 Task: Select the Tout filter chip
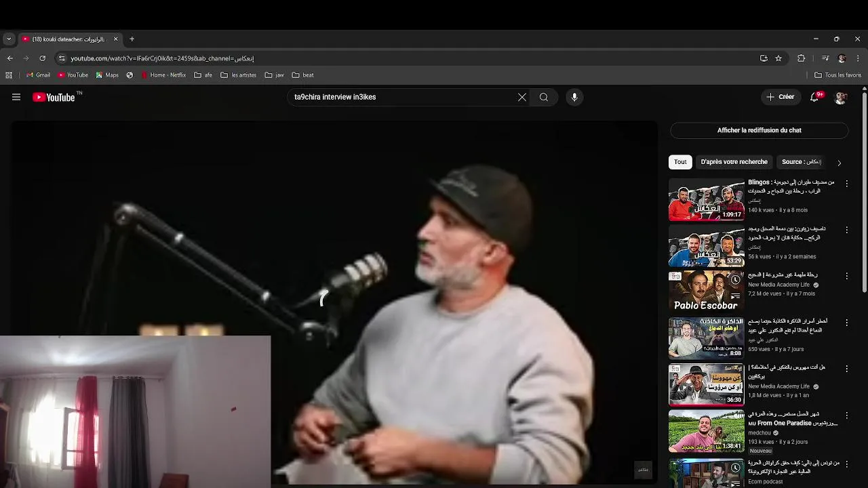[680, 162]
